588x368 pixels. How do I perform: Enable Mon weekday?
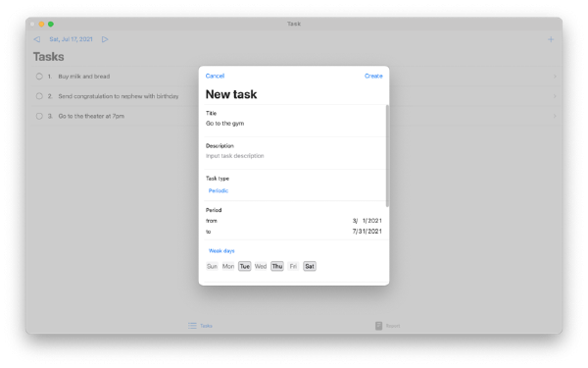[228, 266]
